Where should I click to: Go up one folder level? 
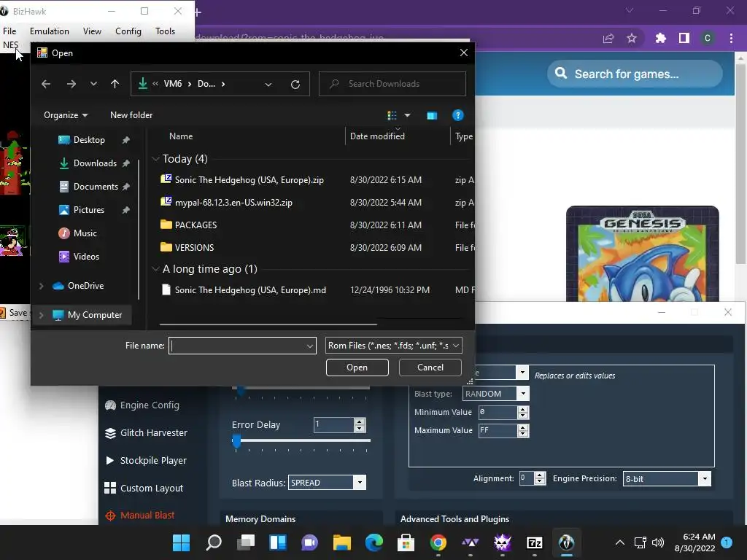(115, 84)
